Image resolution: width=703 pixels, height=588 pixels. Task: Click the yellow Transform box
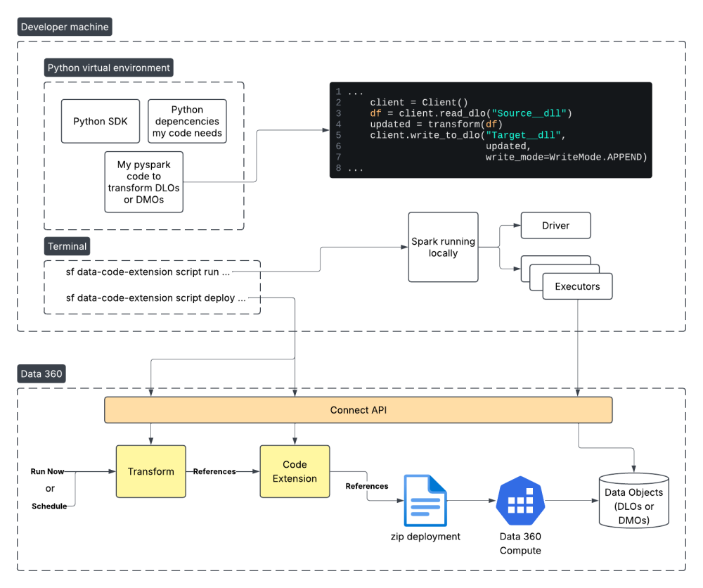coord(150,471)
